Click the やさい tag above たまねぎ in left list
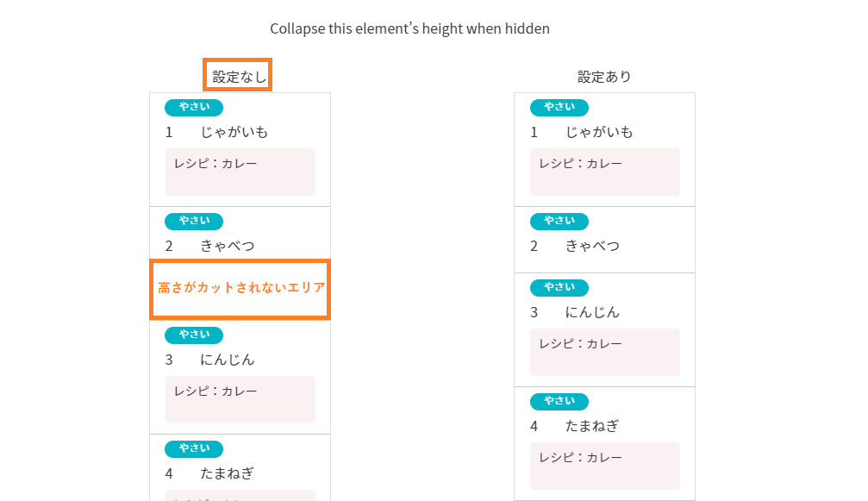This screenshot has width=868, height=501. (194, 448)
